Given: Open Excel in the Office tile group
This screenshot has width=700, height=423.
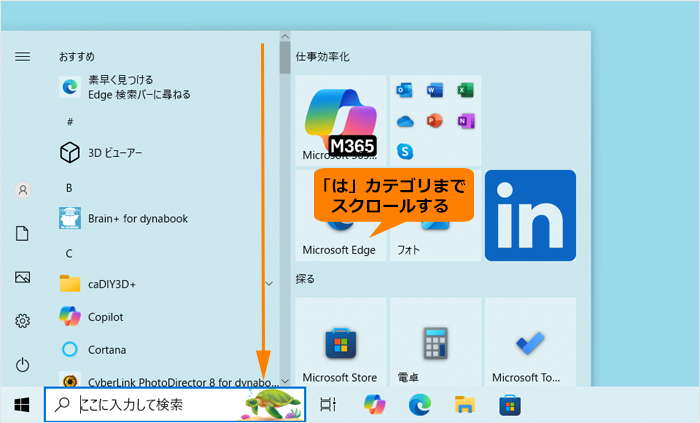Looking at the screenshot, I should coord(465,91).
